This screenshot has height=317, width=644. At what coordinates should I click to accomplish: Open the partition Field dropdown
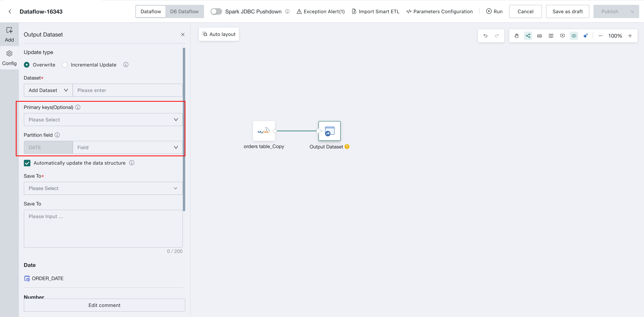[x=127, y=147]
